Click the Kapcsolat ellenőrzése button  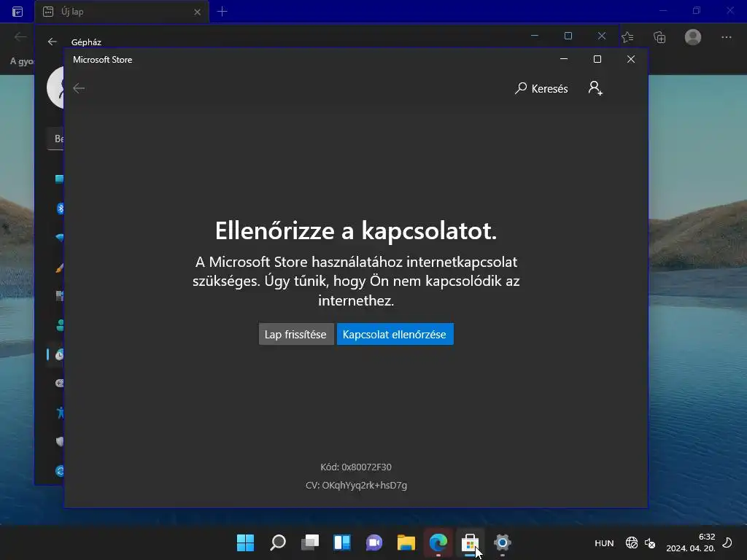click(x=395, y=334)
